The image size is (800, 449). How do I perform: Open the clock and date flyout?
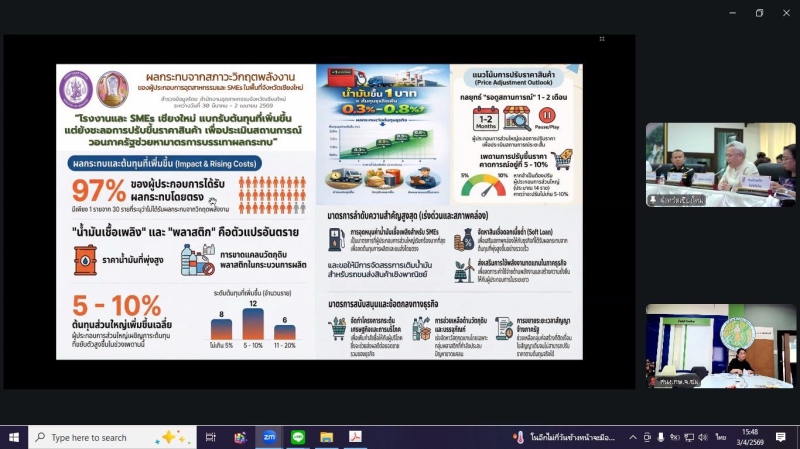pos(750,437)
